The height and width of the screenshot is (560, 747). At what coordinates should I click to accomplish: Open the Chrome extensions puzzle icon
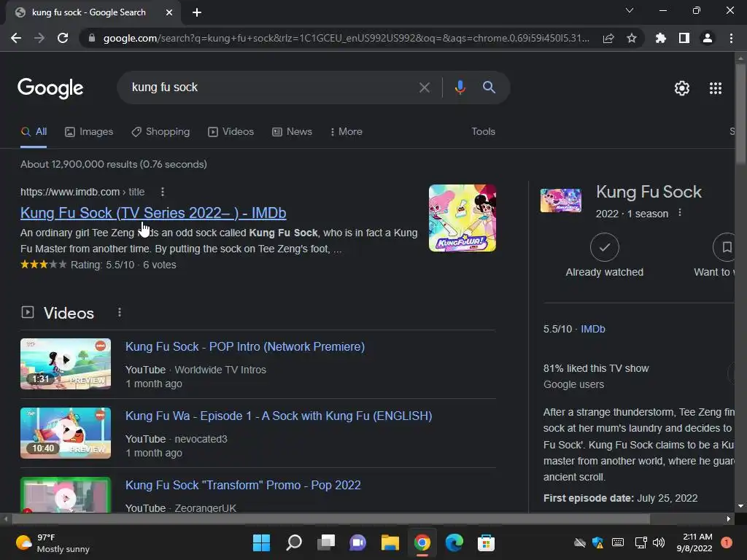[661, 38]
